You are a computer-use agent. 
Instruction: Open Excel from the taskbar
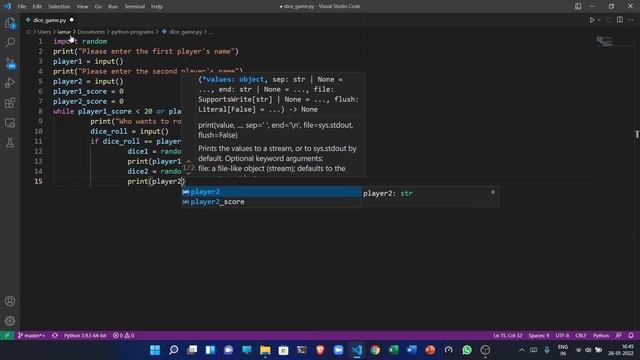(x=393, y=350)
